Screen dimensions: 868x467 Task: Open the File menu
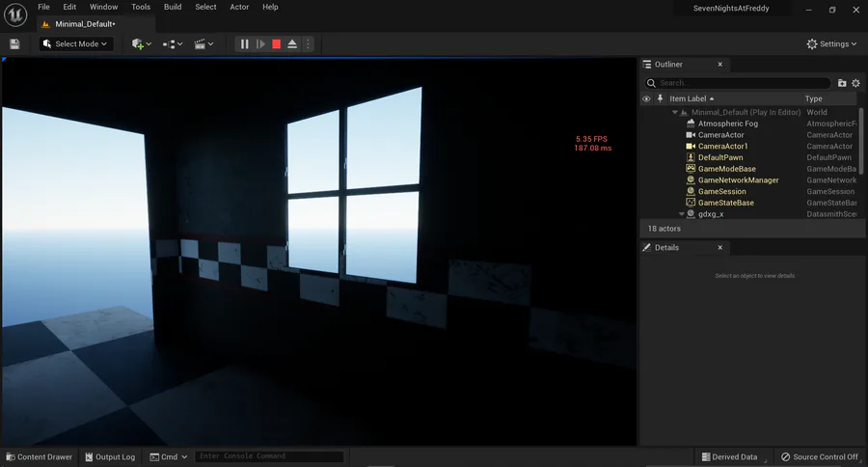[43, 7]
